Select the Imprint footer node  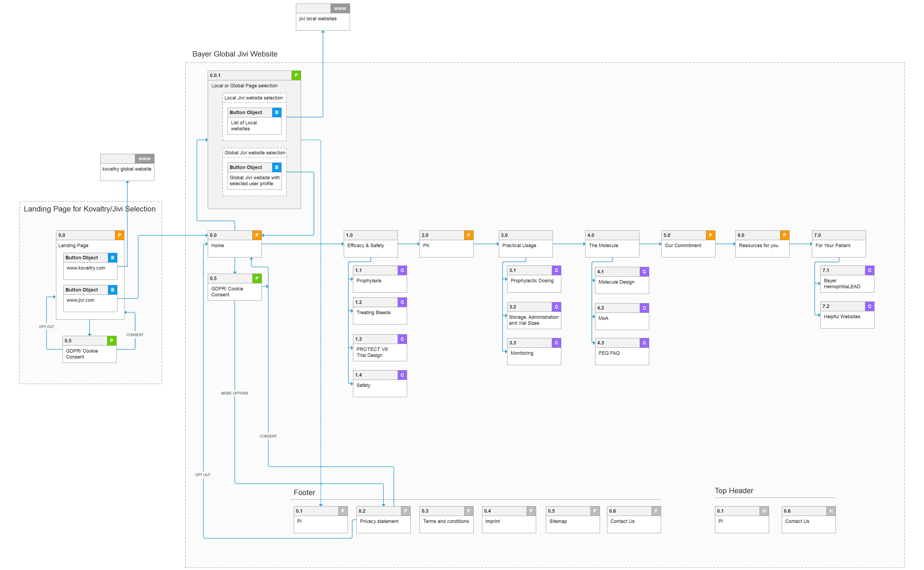(x=509, y=520)
